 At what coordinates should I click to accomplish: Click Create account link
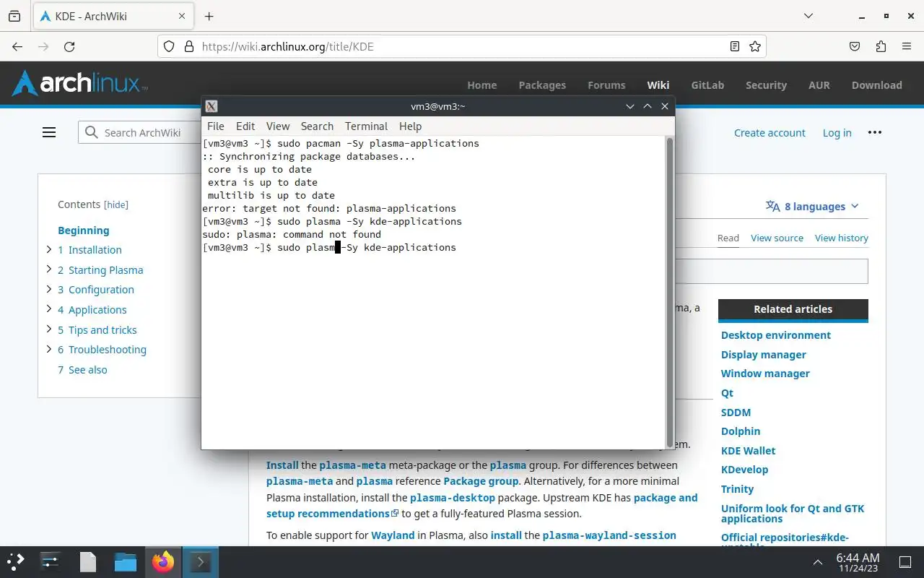pyautogui.click(x=770, y=132)
